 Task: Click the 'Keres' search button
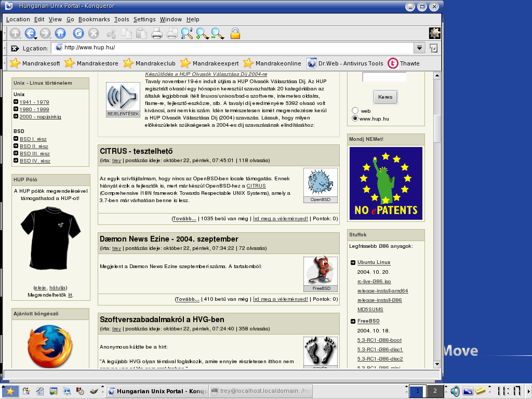click(385, 97)
